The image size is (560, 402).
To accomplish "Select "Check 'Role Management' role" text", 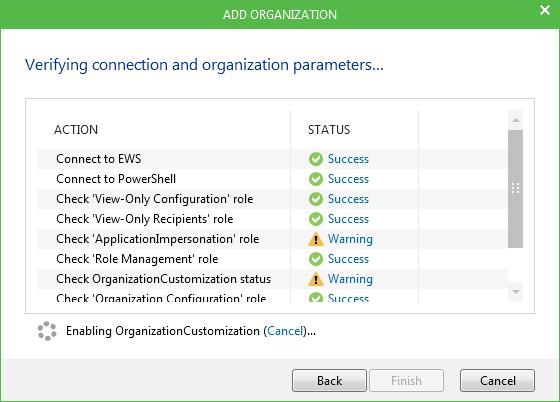I will pyautogui.click(x=137, y=259).
